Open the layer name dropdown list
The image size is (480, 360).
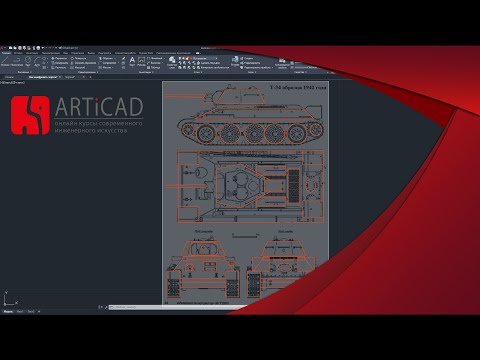click(216, 58)
